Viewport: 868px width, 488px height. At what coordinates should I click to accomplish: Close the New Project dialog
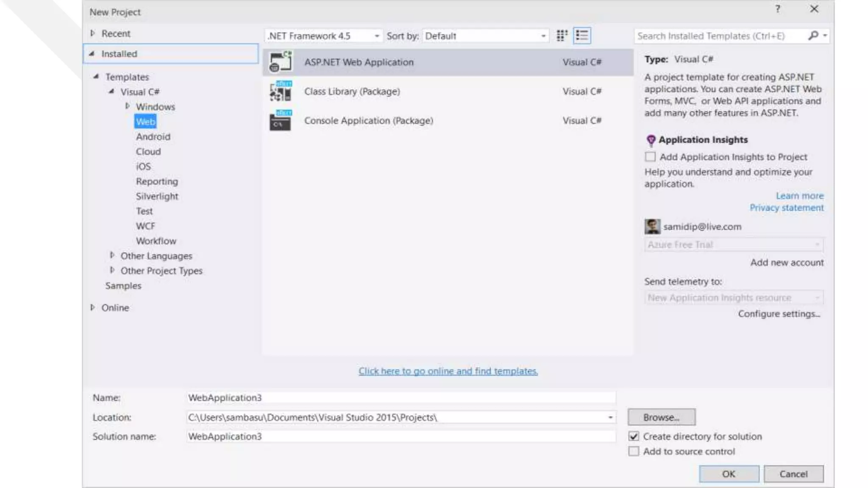(814, 9)
